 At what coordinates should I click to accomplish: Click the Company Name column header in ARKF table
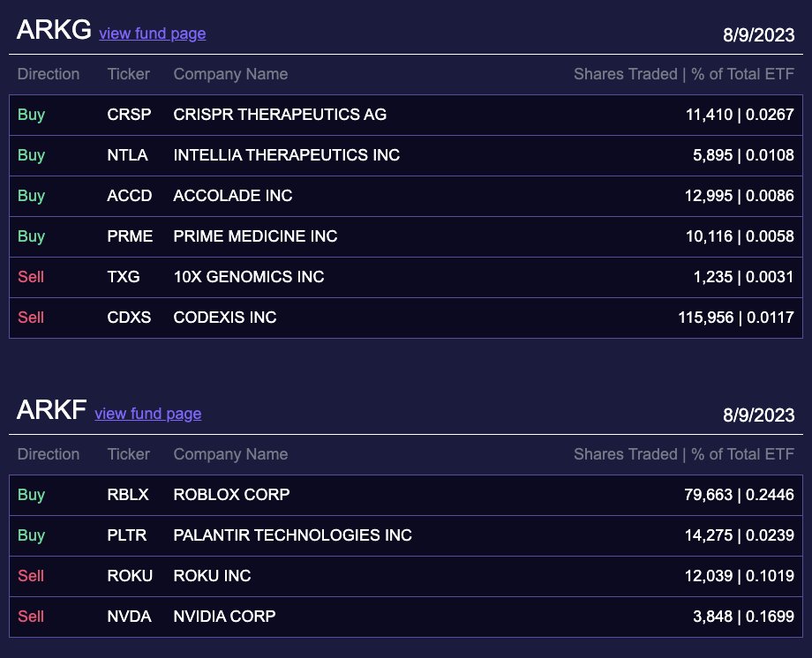[x=230, y=454]
